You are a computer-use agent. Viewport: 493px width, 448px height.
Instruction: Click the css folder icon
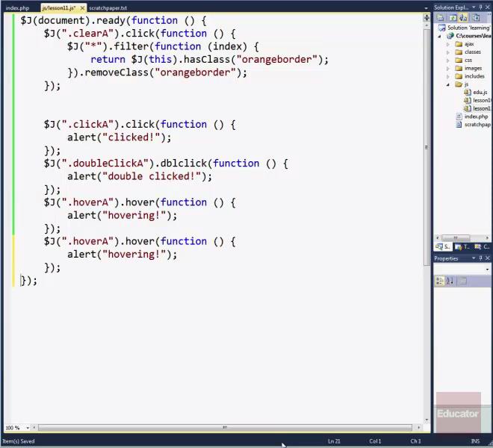[459, 60]
